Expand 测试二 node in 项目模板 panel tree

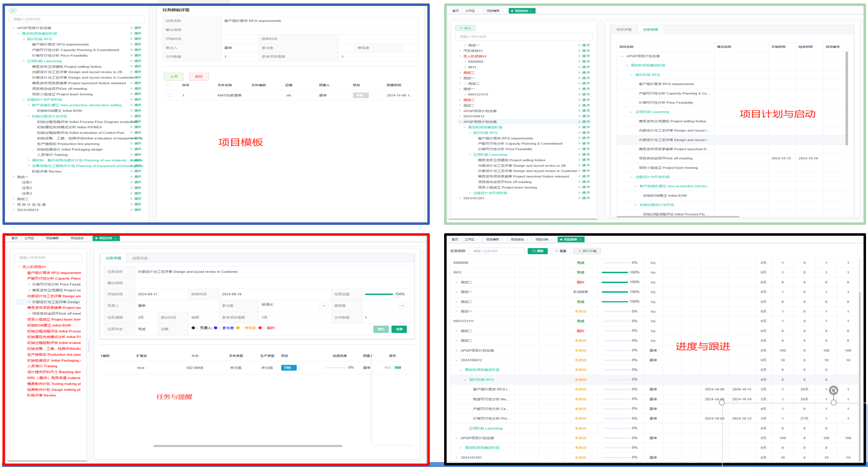coord(13,199)
